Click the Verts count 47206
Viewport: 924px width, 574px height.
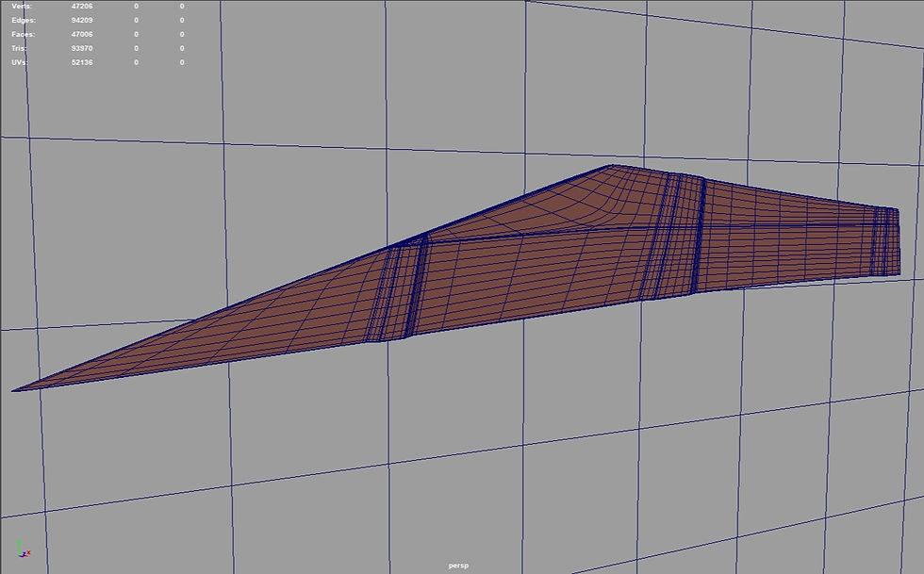point(82,6)
